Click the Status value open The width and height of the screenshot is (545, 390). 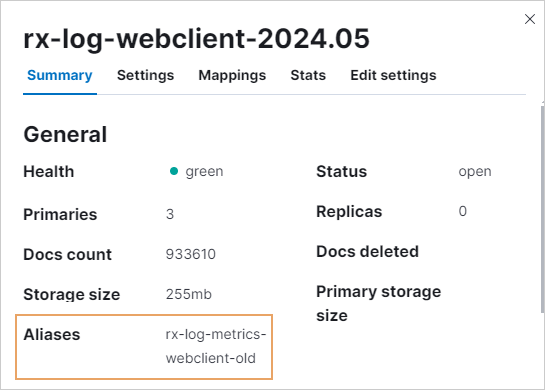tap(475, 172)
